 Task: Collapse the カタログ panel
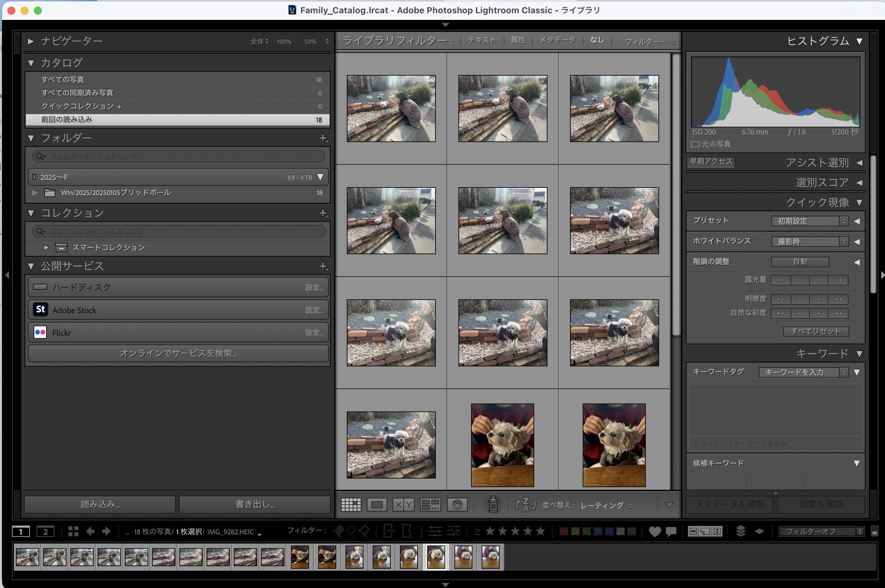31,63
